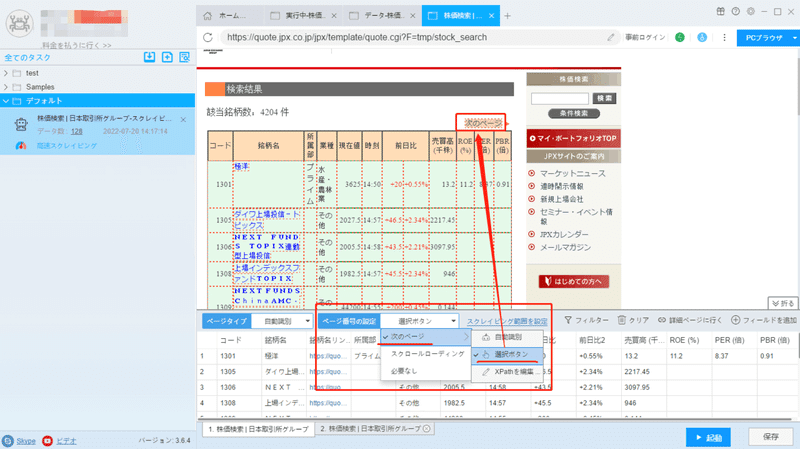Click the はじめての方へ button
800x449 pixels.
[x=573, y=281]
